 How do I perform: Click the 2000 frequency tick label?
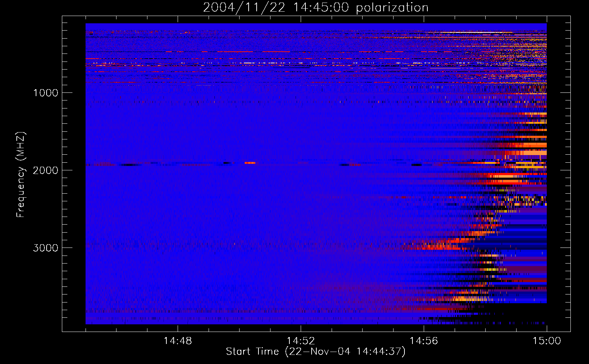click(x=46, y=170)
